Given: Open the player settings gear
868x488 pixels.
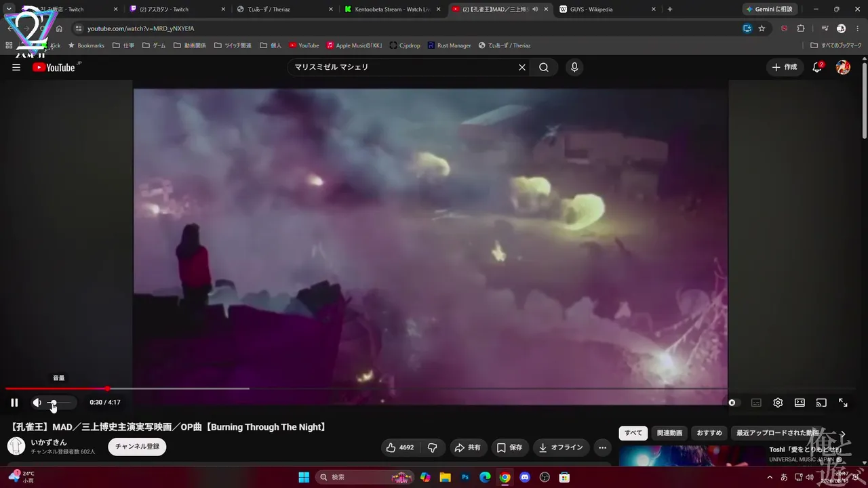Looking at the screenshot, I should coord(778,403).
